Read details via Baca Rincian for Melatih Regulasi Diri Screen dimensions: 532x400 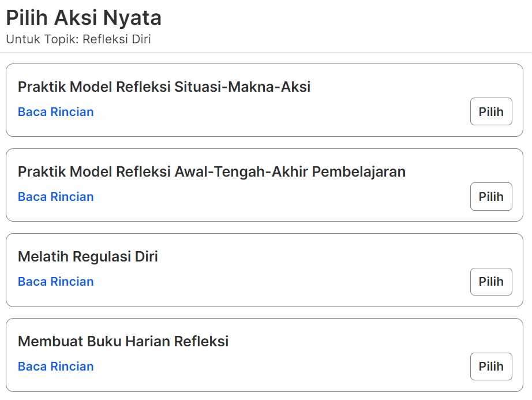tap(56, 282)
